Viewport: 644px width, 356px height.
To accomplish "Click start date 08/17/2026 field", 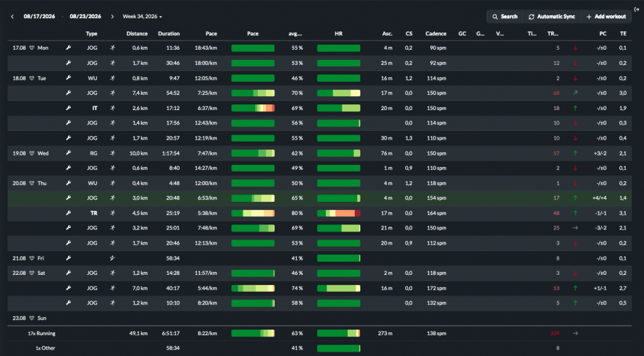I will click(39, 16).
